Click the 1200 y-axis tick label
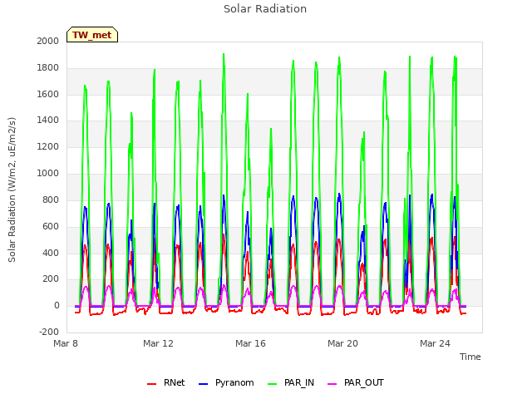532x399 pixels. 48,147
